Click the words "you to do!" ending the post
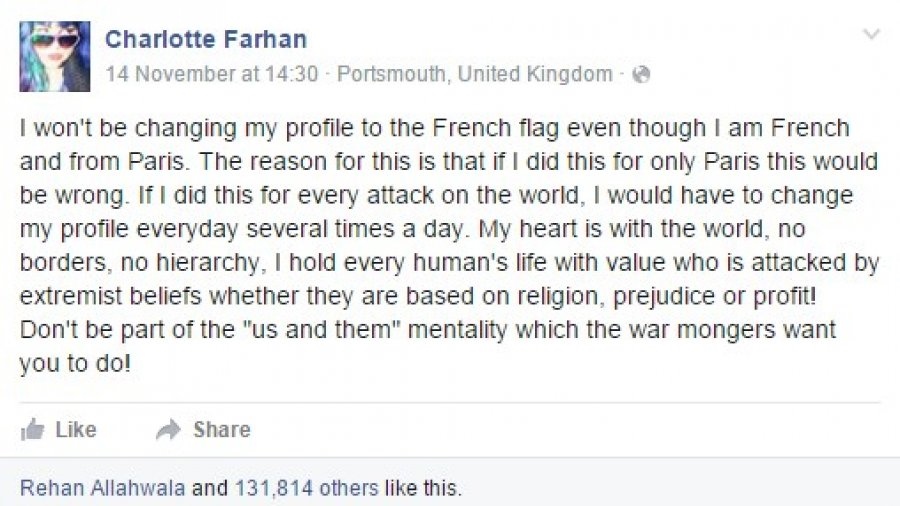Image resolution: width=900 pixels, height=506 pixels. [75, 364]
